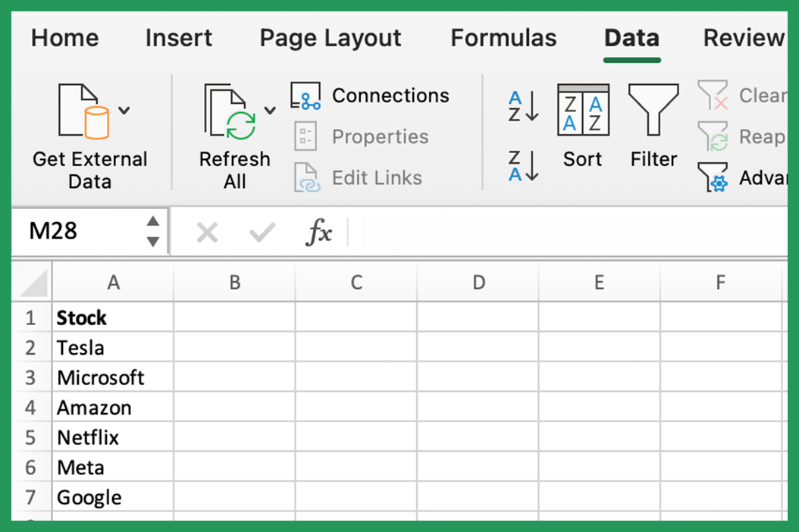Screen dimensions: 799x532
Task: Open the Get External Data icon
Action: coord(84,111)
